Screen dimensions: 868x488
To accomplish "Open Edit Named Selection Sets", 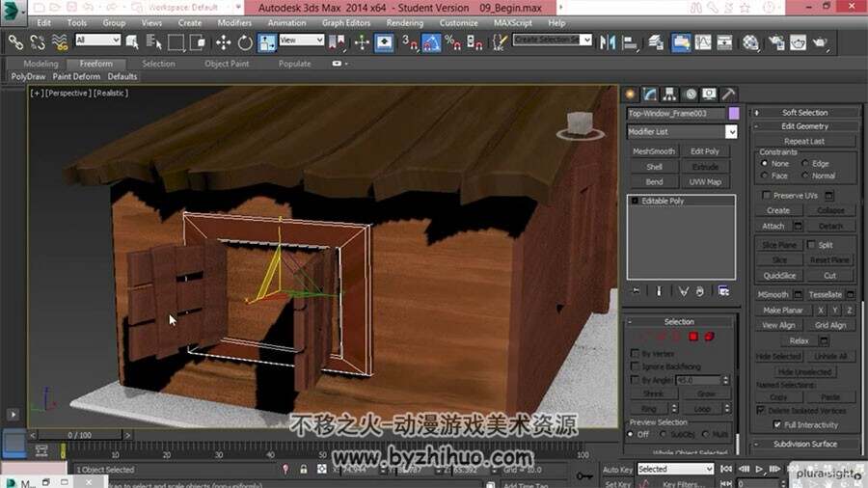I will [x=500, y=42].
